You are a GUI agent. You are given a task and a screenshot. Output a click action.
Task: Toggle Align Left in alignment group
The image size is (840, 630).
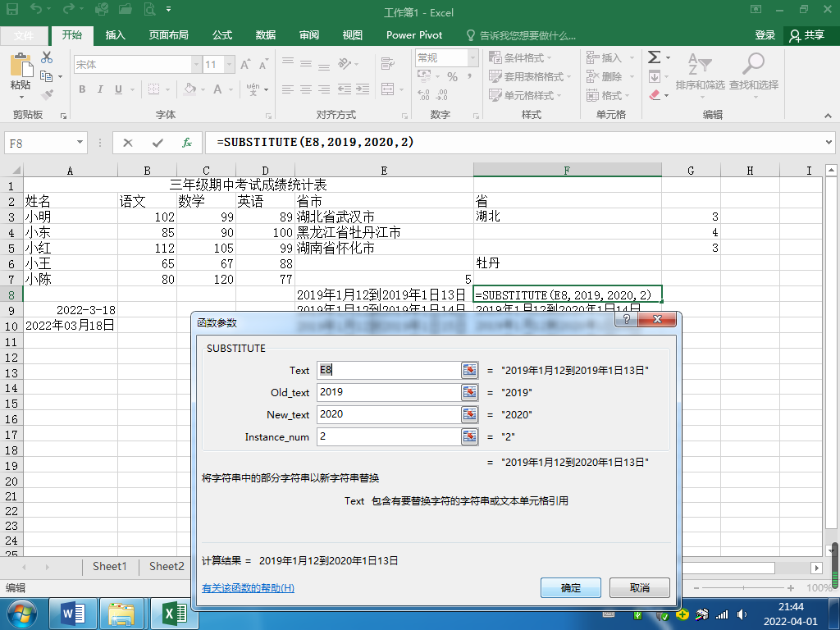(x=288, y=89)
